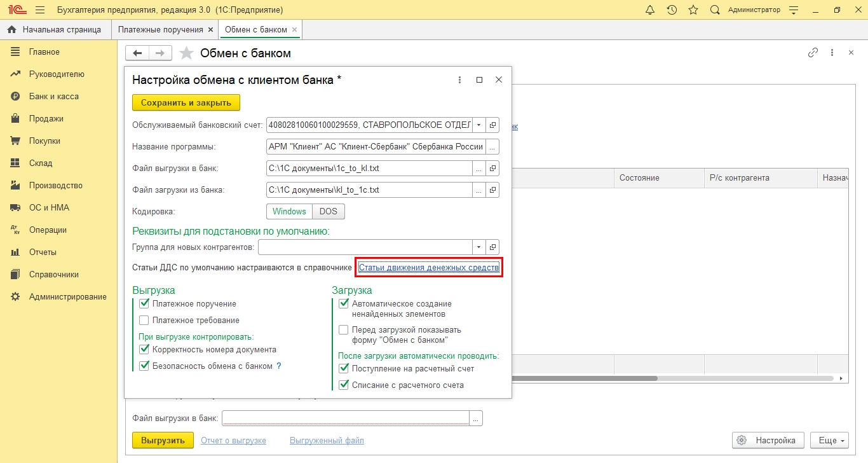Image resolution: width=868 pixels, height=463 pixels.
Task: Open Руководителю section in sidebar
Action: (58, 74)
